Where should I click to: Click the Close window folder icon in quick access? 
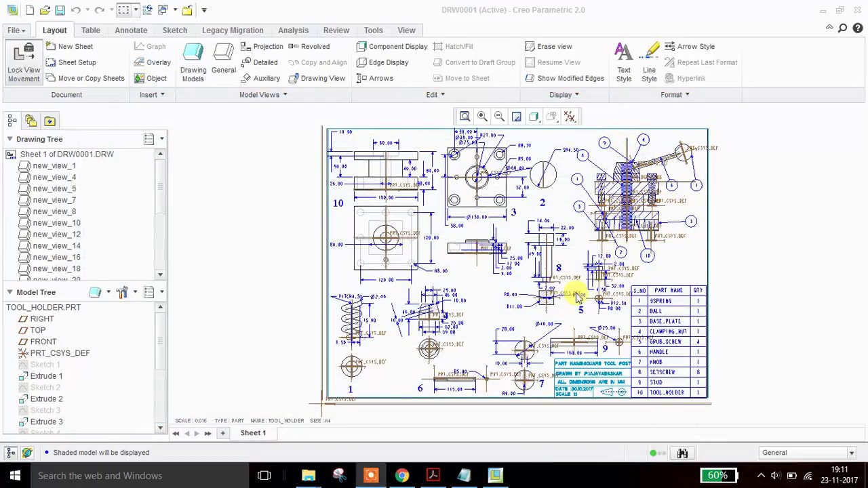tap(187, 10)
